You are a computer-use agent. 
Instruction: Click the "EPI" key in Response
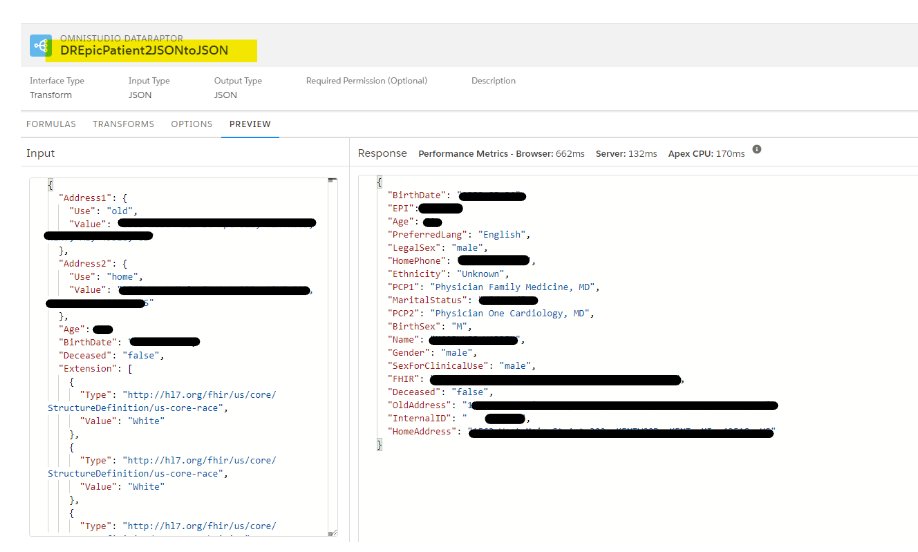[x=400, y=208]
